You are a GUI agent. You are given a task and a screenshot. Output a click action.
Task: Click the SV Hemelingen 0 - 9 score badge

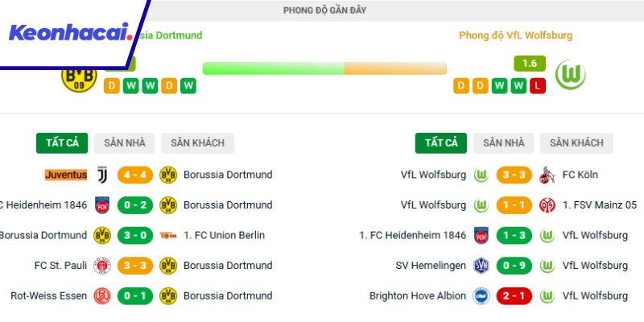[x=514, y=266]
